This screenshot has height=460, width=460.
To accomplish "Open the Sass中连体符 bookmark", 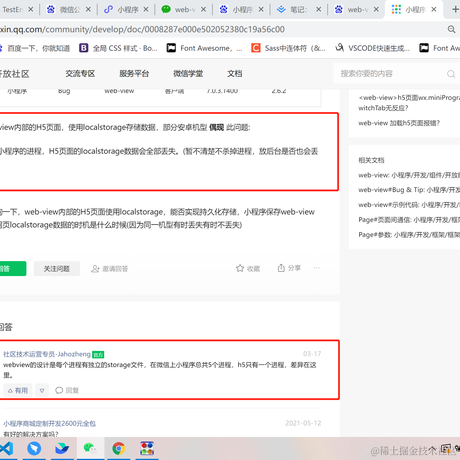I will click(x=288, y=48).
